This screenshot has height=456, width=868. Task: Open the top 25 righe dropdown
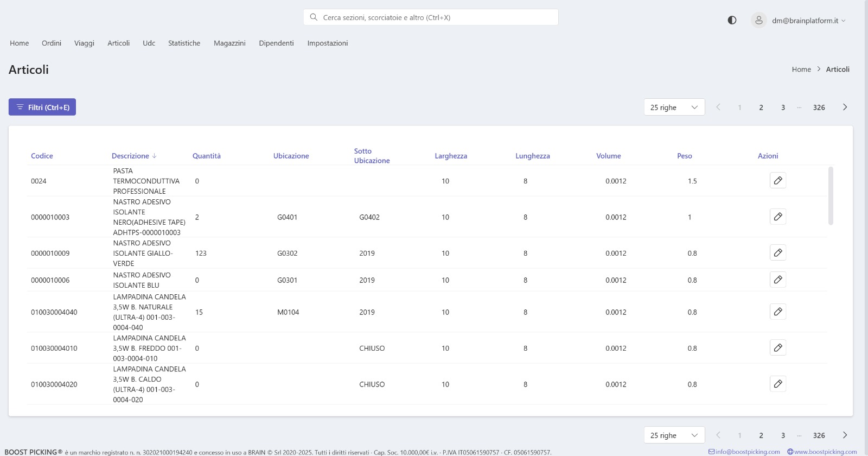point(674,107)
